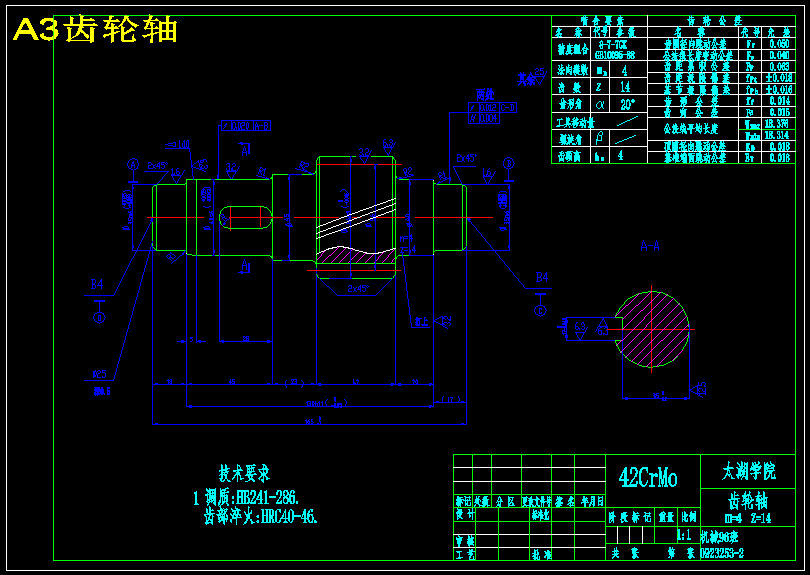Click the hatched A-A cross-section circle
The image size is (810, 575).
coord(652,329)
